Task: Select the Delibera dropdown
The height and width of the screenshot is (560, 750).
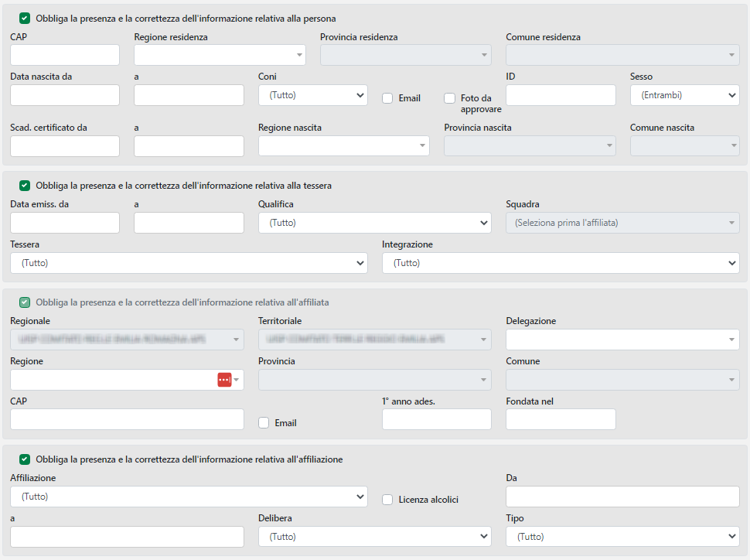Action: (374, 537)
